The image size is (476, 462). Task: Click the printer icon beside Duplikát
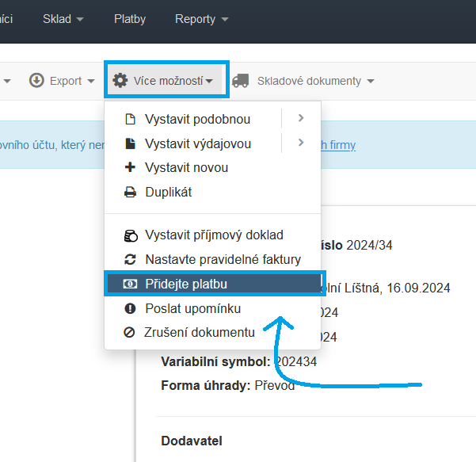[x=131, y=192]
